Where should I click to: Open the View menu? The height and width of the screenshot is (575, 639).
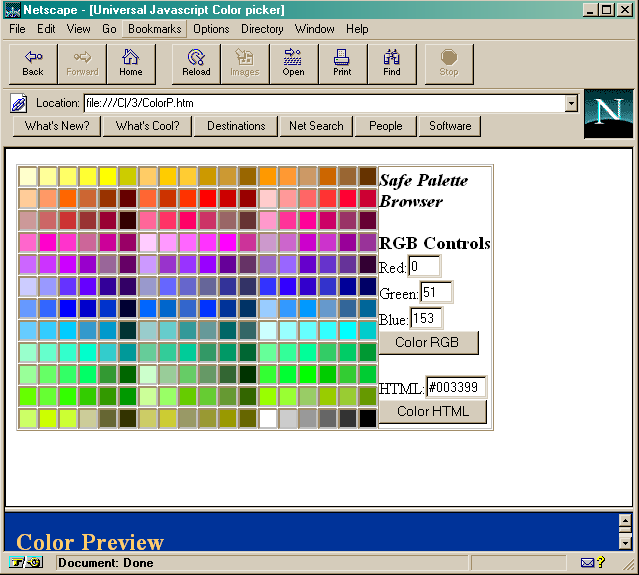click(78, 29)
